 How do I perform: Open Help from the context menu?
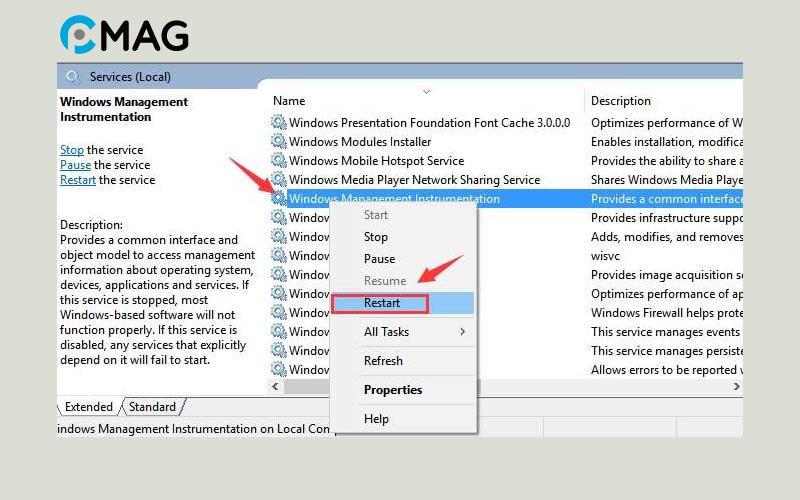coord(377,419)
